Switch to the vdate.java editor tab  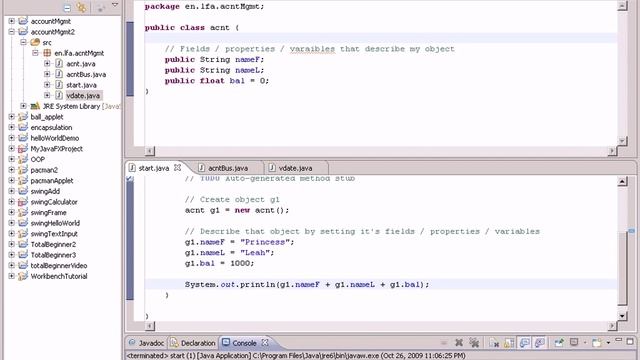pyautogui.click(x=291, y=168)
